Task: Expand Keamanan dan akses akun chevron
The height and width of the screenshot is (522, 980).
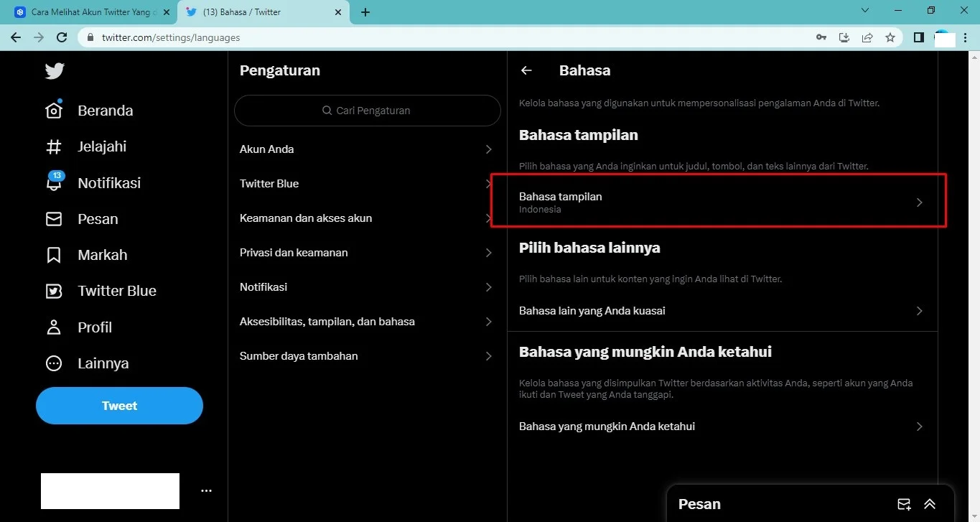Action: (x=489, y=218)
